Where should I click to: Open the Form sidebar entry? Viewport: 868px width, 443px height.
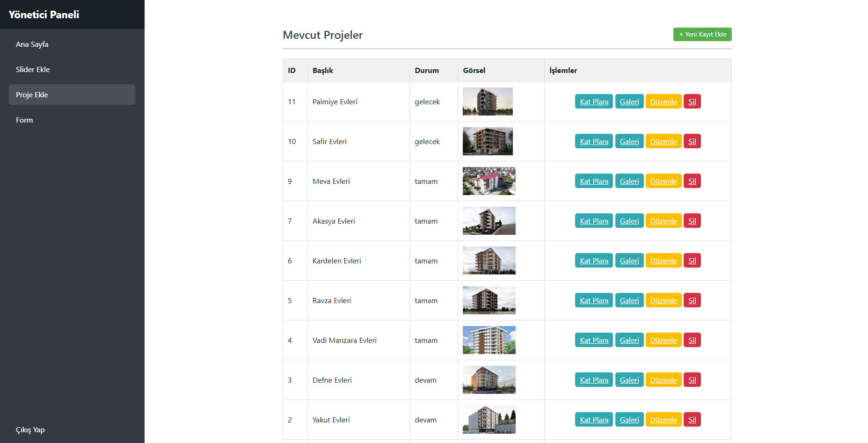point(24,120)
